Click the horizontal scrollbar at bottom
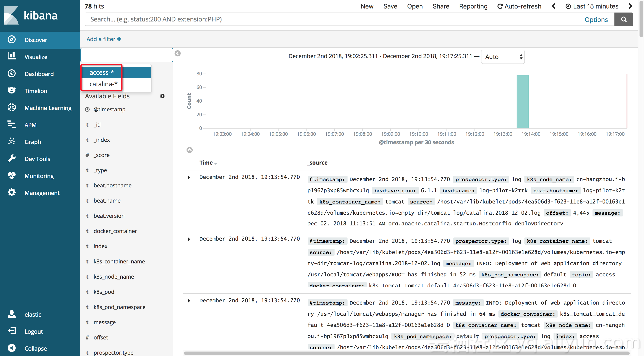 (407, 353)
